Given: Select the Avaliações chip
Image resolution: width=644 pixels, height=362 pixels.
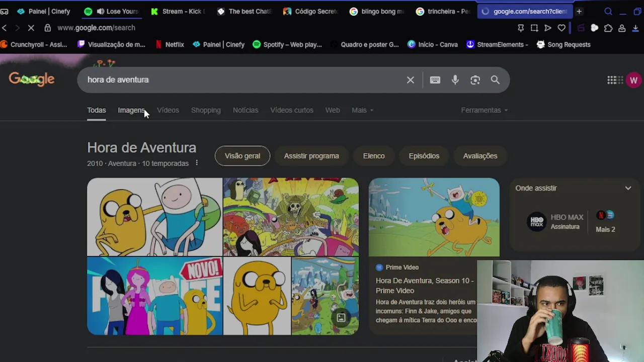Looking at the screenshot, I should 480,156.
